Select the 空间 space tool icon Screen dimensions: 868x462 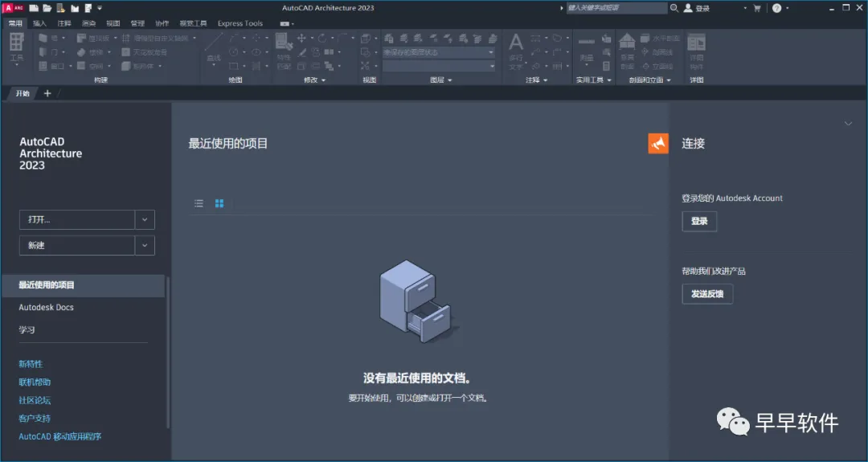[x=81, y=66]
